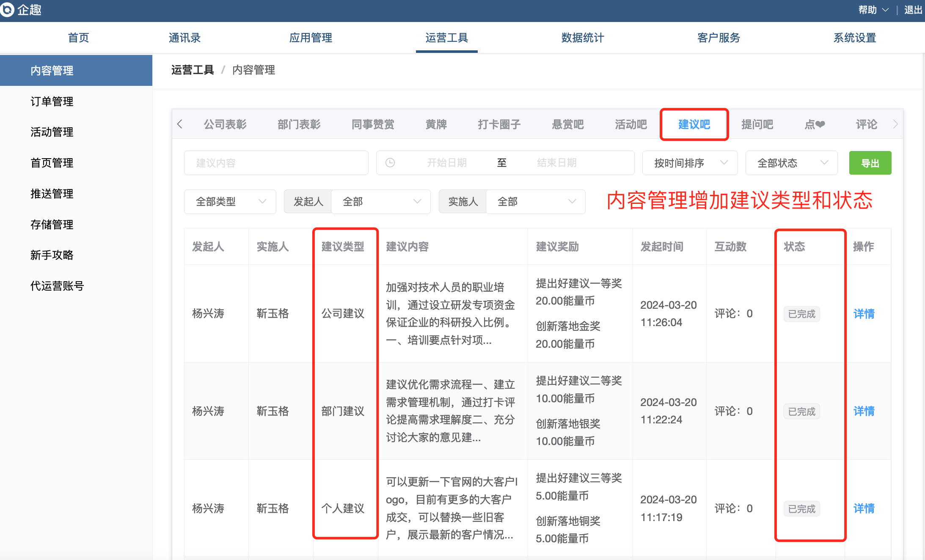Select the 悬赏吧 tab
The width and height of the screenshot is (925, 560).
coord(567,124)
